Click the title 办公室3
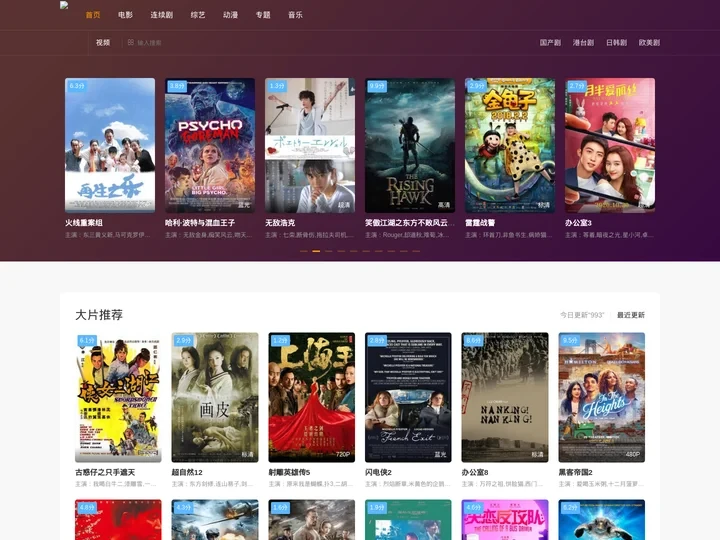This screenshot has width=720, height=540. pyautogui.click(x=578, y=223)
